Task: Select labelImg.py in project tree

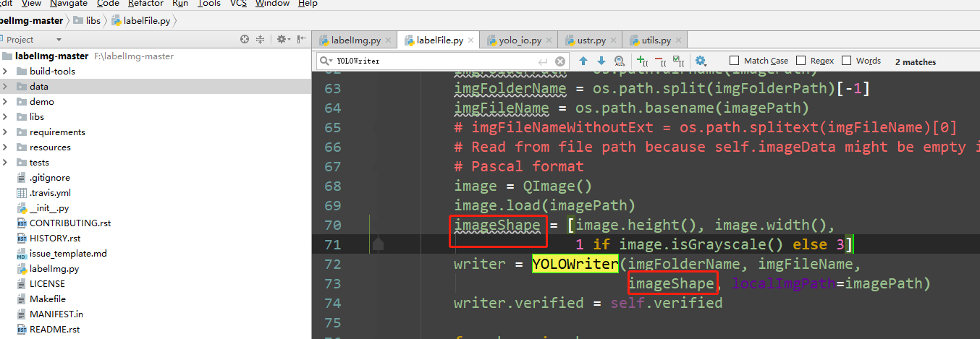Action: (54, 269)
